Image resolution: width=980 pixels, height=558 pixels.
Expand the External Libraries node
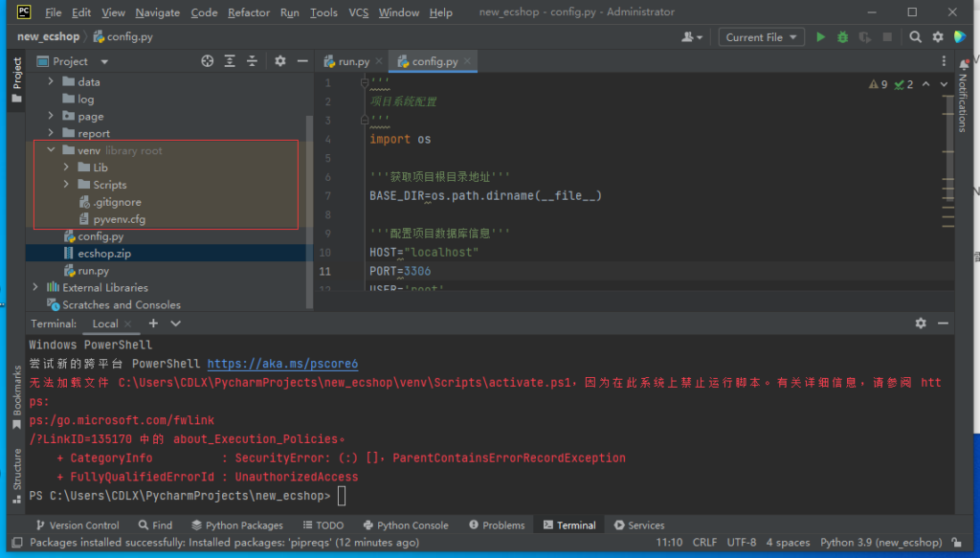click(x=36, y=287)
